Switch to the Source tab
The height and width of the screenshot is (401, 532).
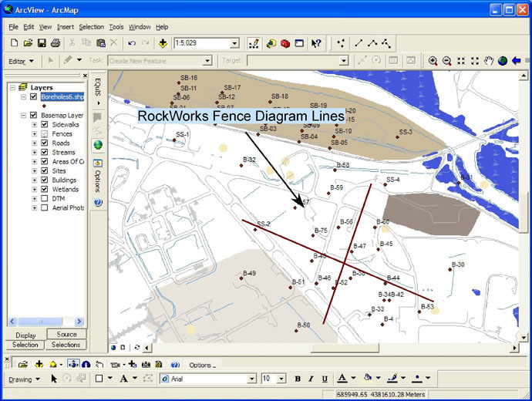click(x=66, y=334)
